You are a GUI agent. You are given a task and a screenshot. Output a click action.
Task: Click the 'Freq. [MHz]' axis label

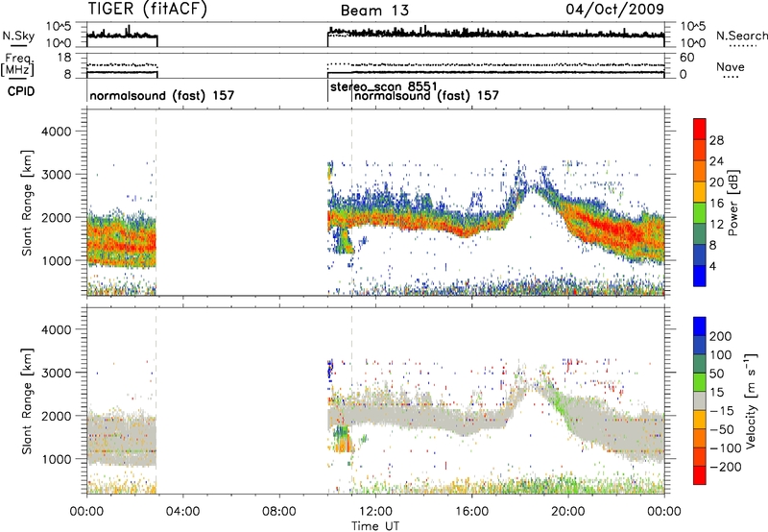click(x=17, y=65)
